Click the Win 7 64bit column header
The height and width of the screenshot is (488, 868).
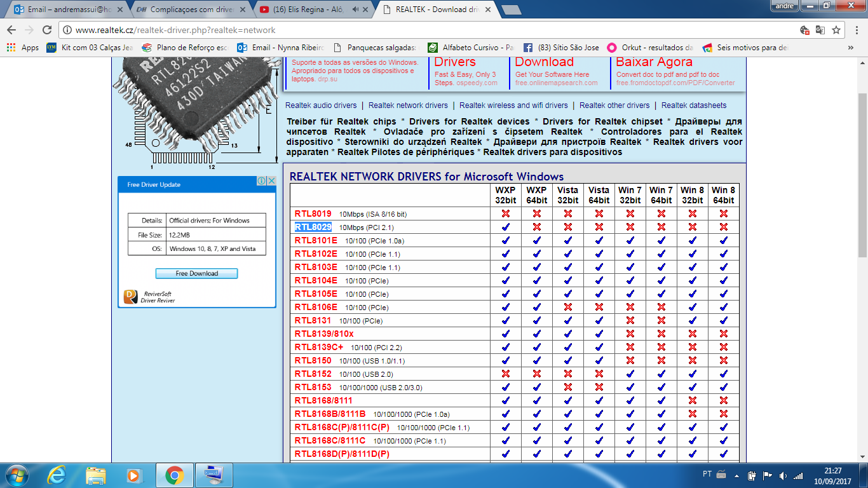click(x=661, y=195)
